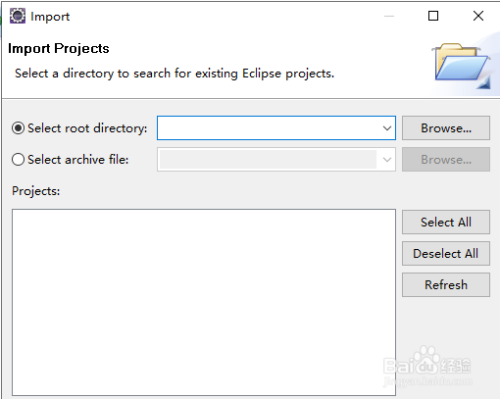500x399 pixels.
Task: Minimize the Import dialog
Action: 389,16
